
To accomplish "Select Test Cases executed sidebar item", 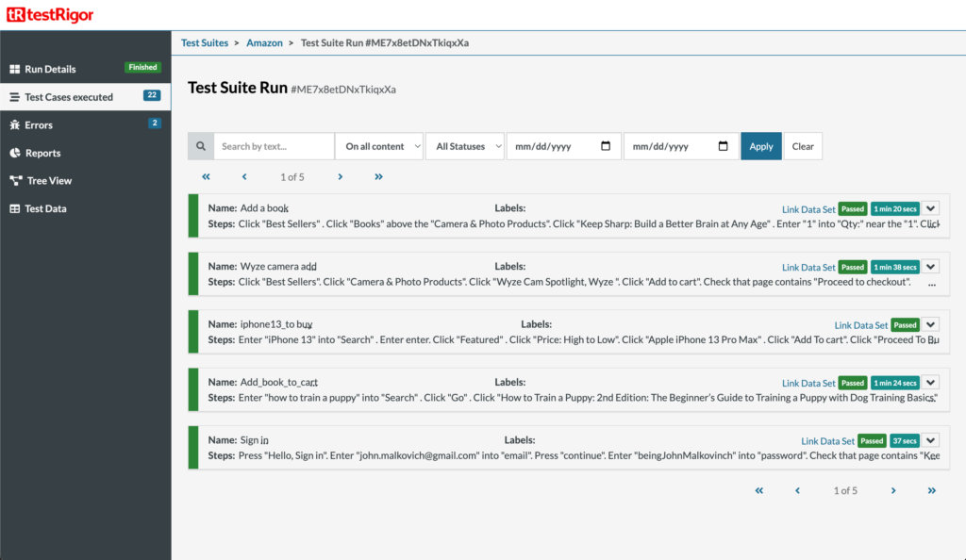I will [x=86, y=96].
